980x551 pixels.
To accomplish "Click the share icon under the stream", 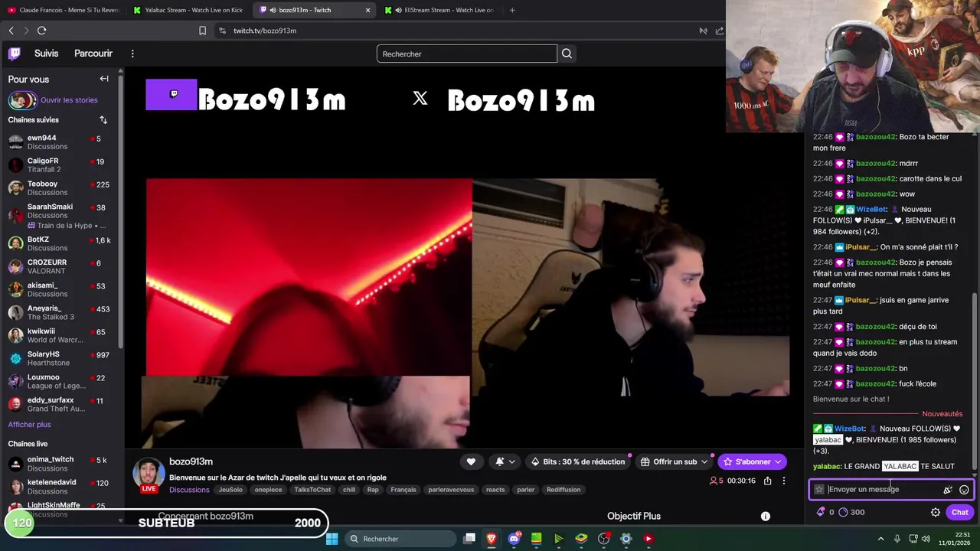I will click(767, 481).
